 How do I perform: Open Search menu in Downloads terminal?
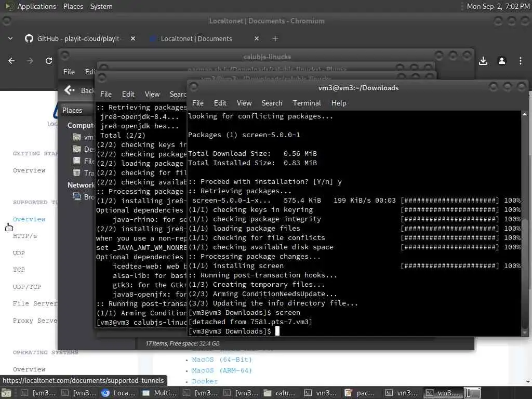click(x=272, y=103)
